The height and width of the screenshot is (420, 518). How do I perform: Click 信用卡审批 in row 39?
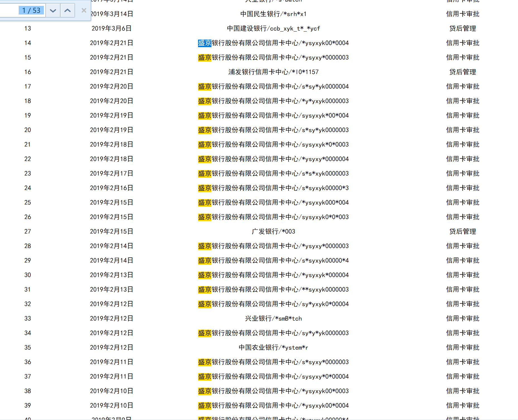pyautogui.click(x=463, y=405)
